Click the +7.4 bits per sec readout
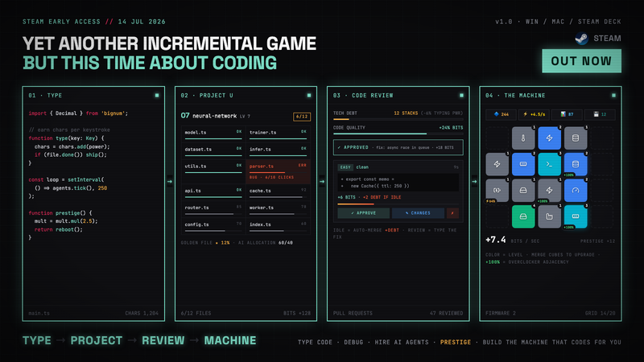644x362 pixels. pos(512,241)
